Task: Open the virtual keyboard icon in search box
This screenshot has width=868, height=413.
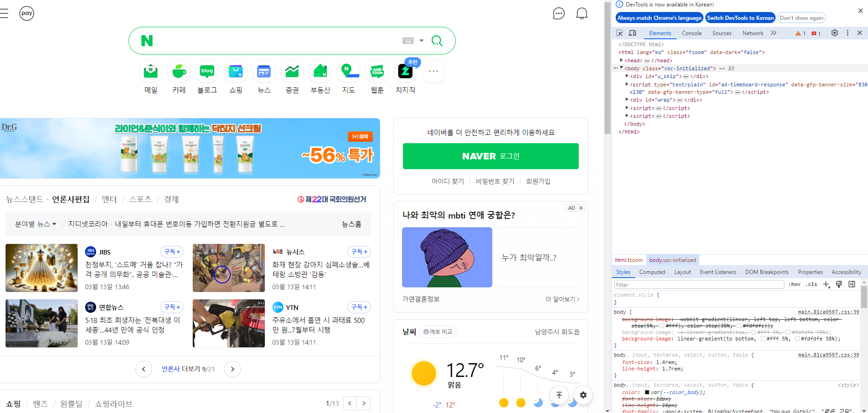Action: click(x=408, y=41)
